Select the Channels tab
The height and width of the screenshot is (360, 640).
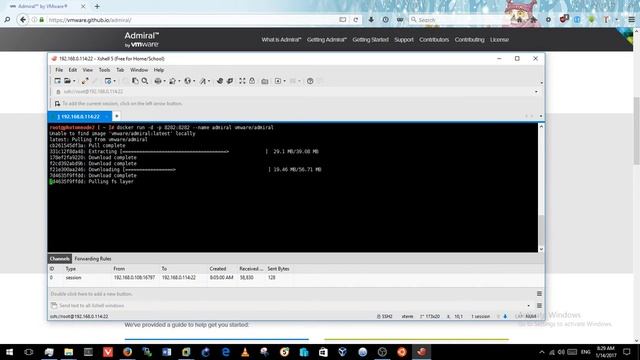pyautogui.click(x=60, y=259)
